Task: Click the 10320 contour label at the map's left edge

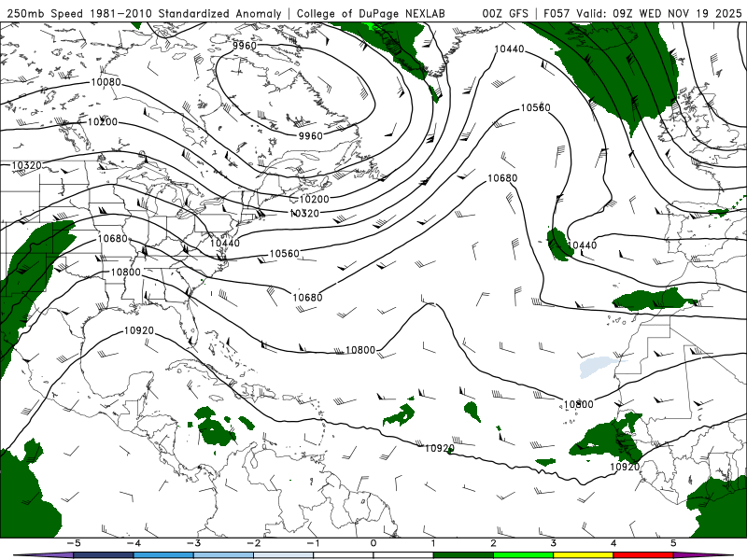Action: pos(27,165)
